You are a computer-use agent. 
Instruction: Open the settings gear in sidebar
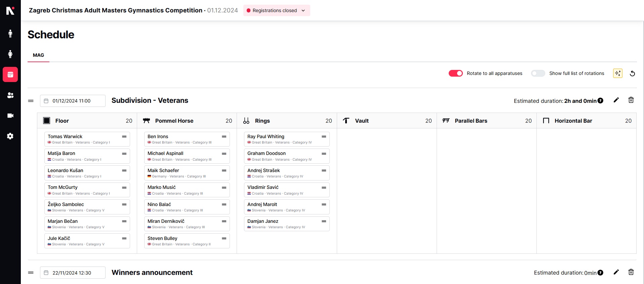tap(10, 136)
